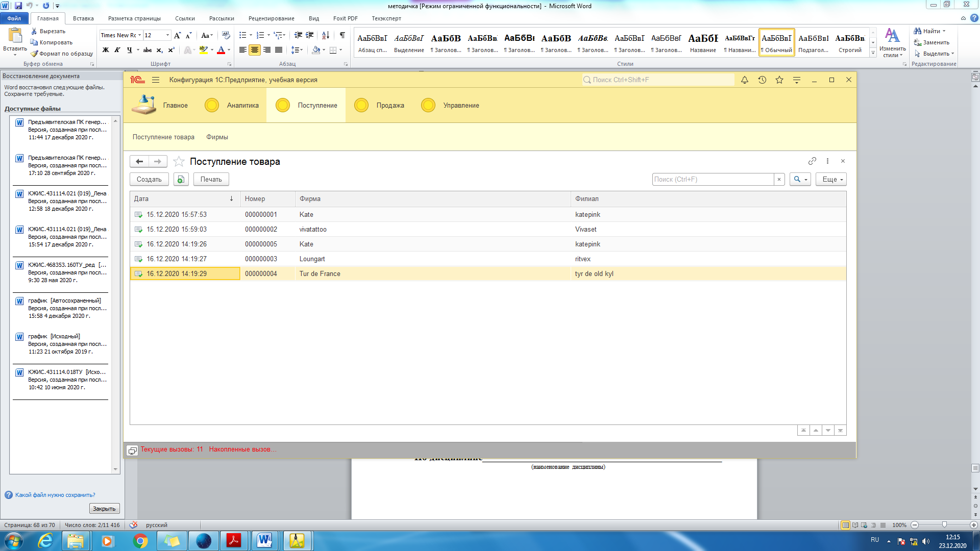Enable center text alignment
Screen dimensions: 980x551
pos(254,50)
